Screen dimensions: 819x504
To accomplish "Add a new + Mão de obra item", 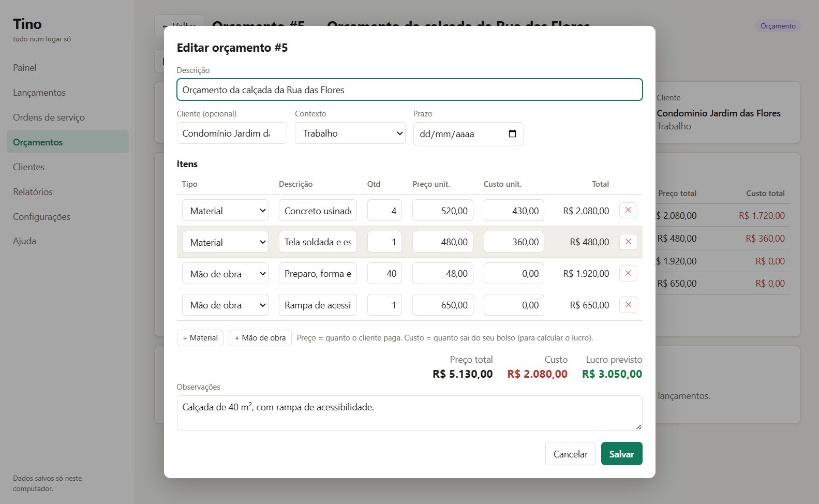I will tap(260, 338).
